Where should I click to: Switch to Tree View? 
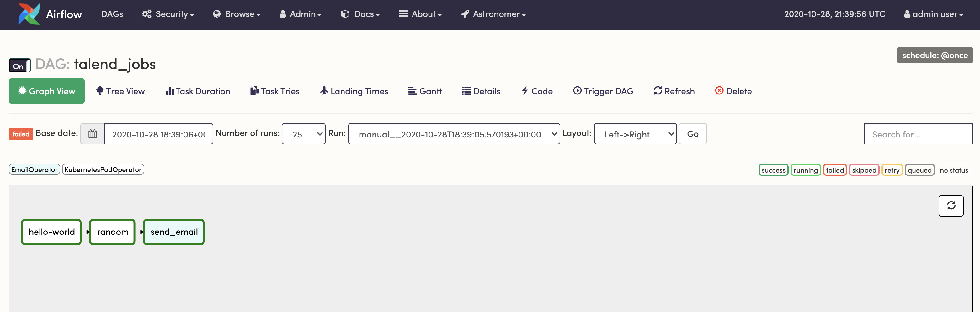[x=120, y=91]
